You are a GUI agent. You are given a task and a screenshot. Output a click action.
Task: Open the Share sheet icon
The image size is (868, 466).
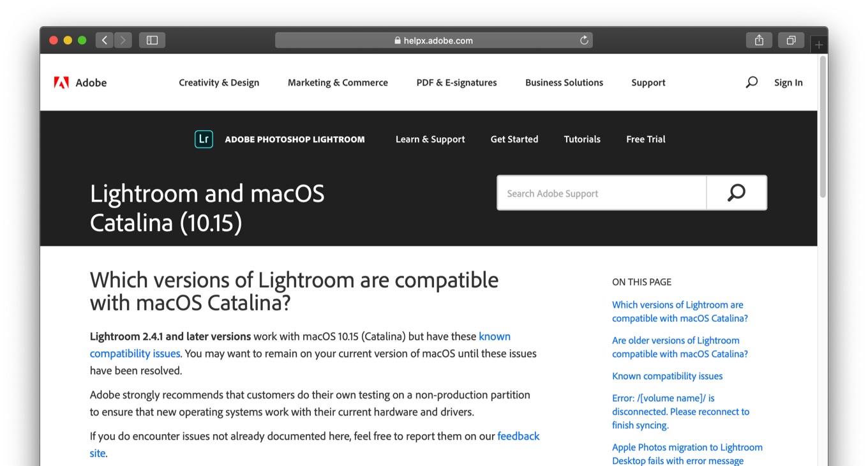coord(759,40)
